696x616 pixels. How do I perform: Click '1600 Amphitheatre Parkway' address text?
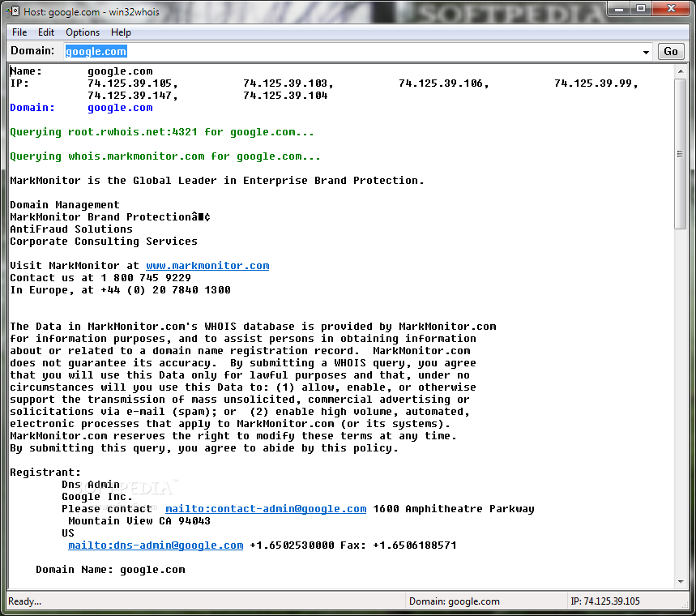click(454, 509)
